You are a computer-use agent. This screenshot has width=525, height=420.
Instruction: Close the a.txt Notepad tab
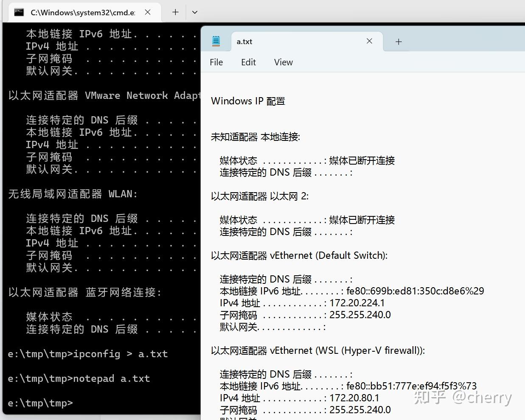point(369,41)
